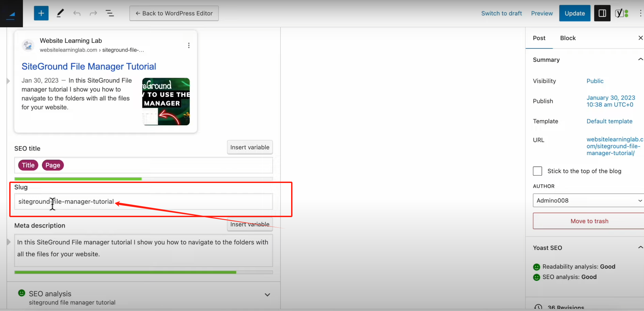Edit the January 30, 2023 publish date
Screen dimensions: 644x311
pos(611,101)
